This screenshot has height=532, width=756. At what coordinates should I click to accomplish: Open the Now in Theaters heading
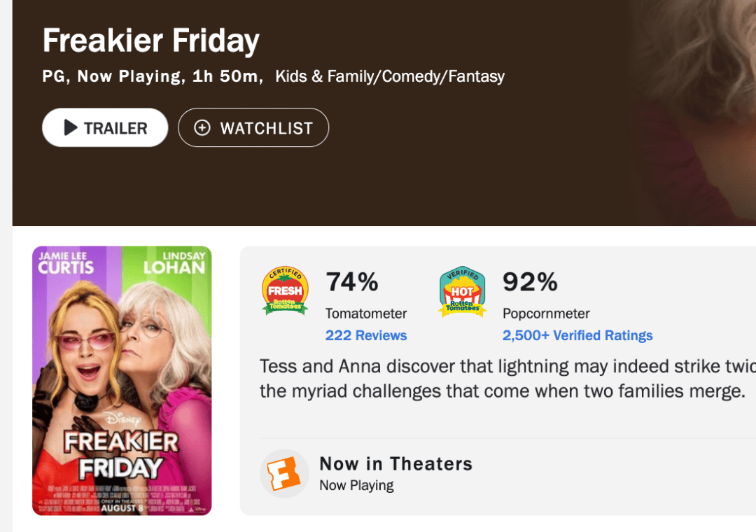click(x=395, y=463)
